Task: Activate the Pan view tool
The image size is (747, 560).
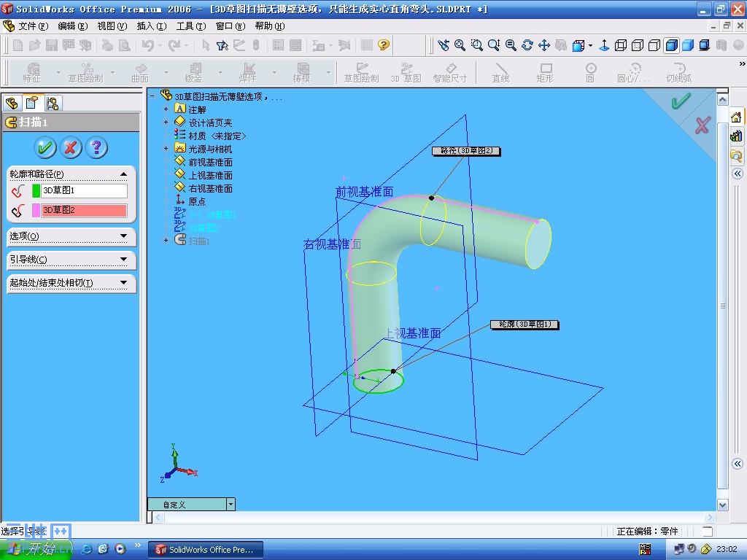Action: [x=544, y=45]
